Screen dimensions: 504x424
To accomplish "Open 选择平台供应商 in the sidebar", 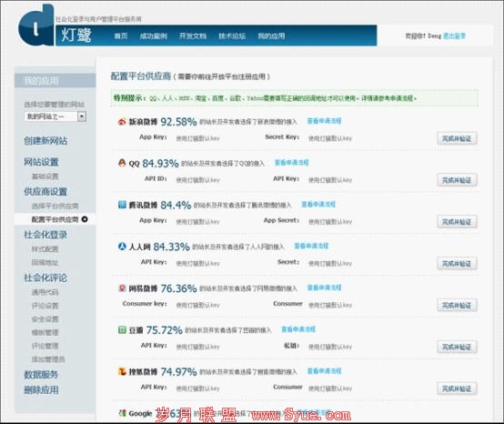I will tap(55, 206).
